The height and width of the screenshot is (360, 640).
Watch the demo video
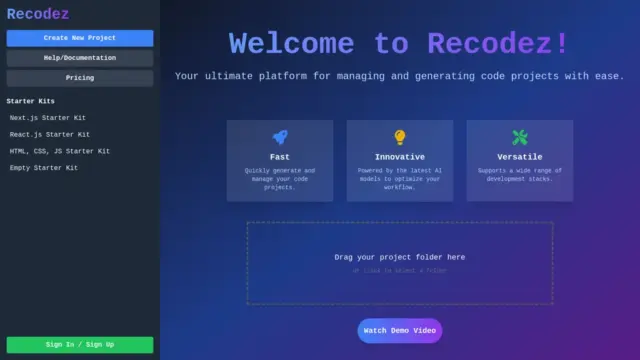(x=400, y=331)
